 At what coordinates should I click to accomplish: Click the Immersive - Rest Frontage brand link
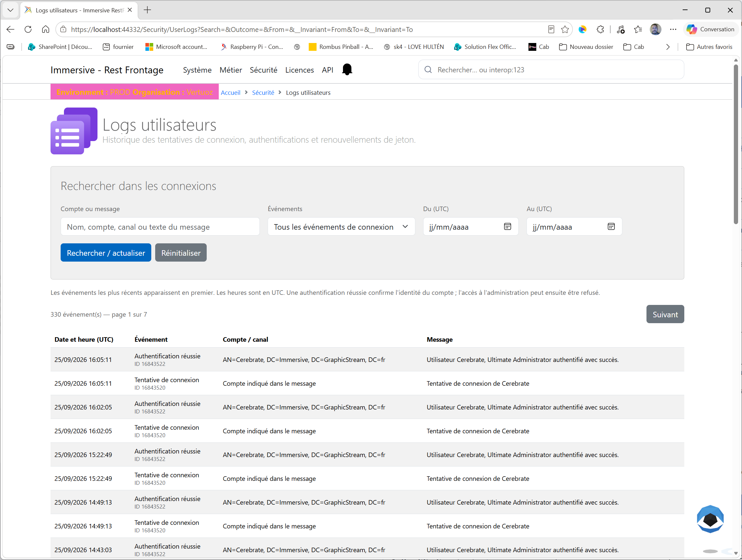point(107,70)
